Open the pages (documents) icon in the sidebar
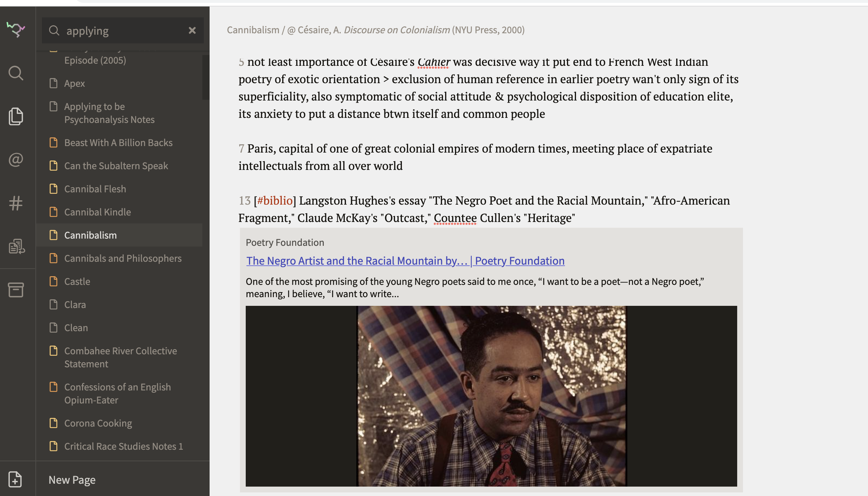This screenshot has height=496, width=868. [16, 116]
